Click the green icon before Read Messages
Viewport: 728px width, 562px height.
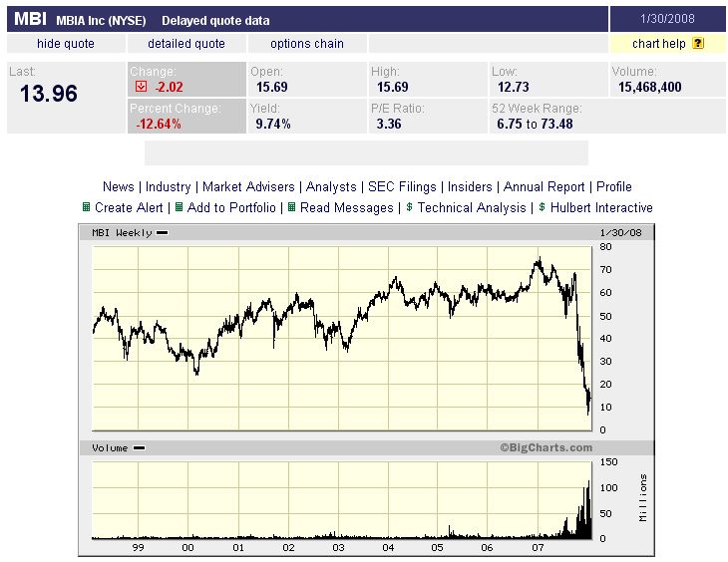291,208
